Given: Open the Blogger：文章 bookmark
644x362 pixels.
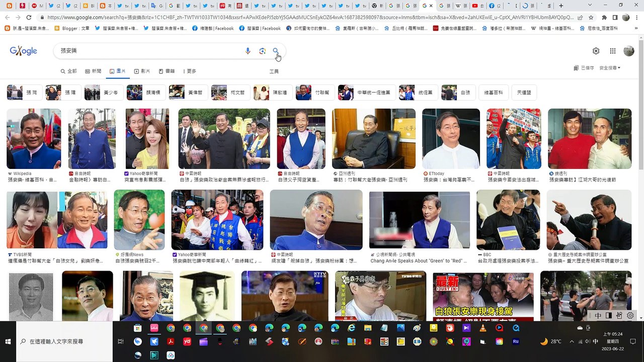Looking at the screenshot, I should (x=72, y=29).
